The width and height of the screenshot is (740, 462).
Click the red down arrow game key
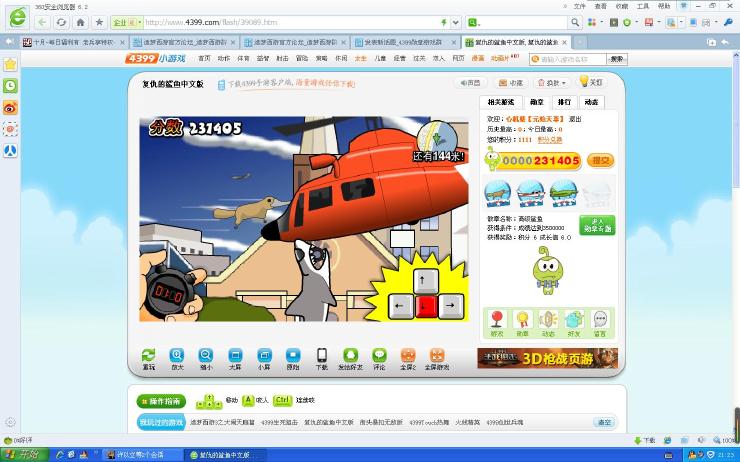[426, 306]
